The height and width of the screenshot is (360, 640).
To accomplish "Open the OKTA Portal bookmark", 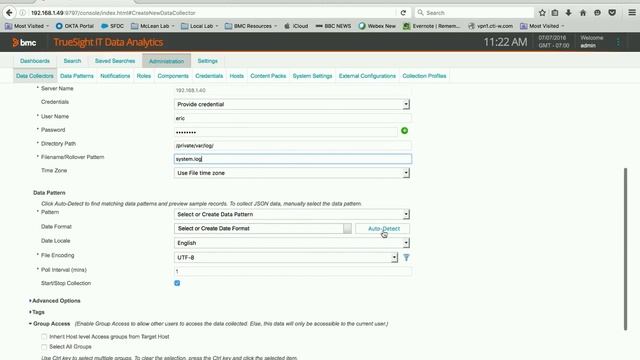I will [75, 26].
